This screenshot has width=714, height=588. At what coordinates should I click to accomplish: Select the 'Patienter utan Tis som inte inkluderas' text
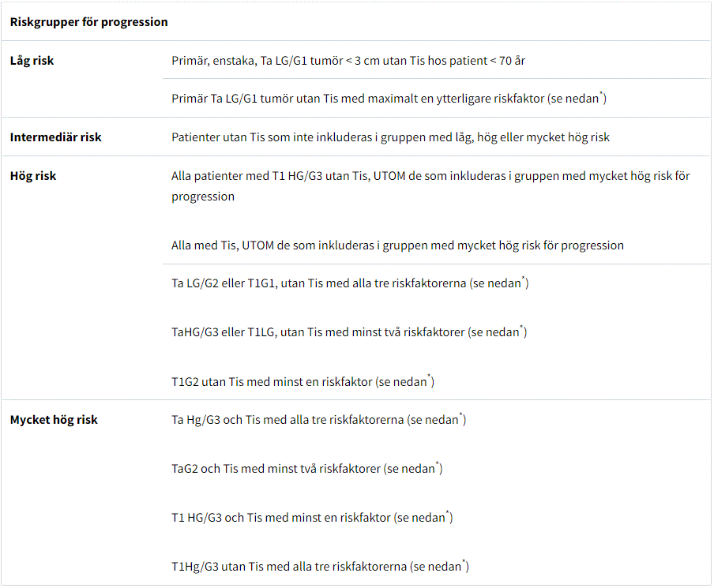[390, 137]
